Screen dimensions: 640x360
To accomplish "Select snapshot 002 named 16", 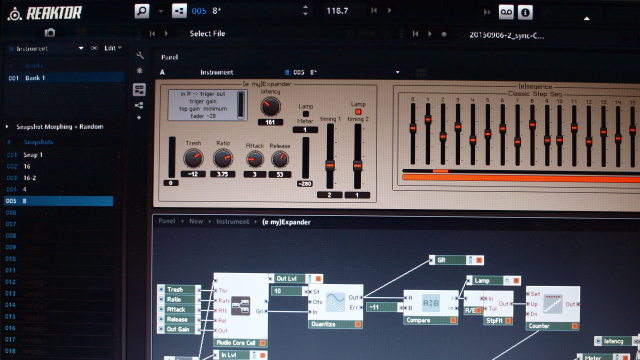I will [x=59, y=166].
